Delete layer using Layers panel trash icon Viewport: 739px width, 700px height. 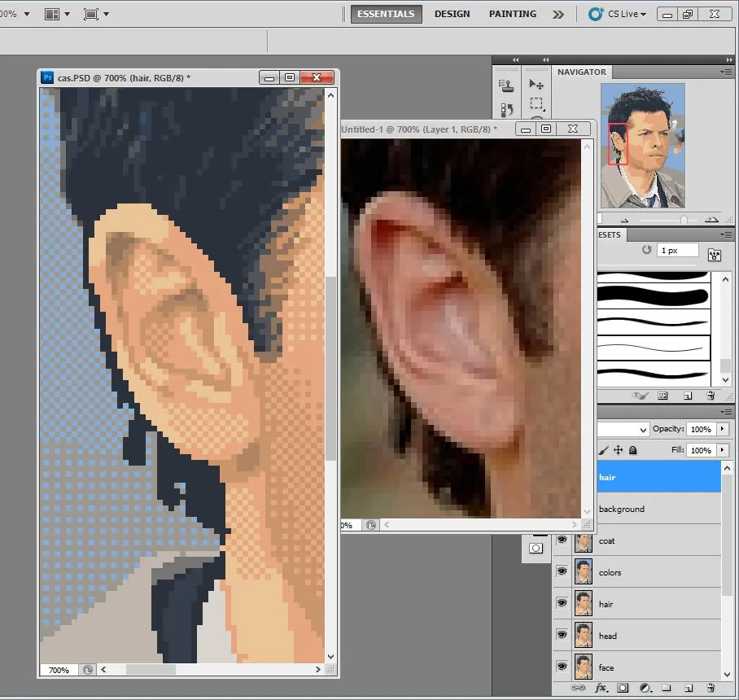click(711, 688)
